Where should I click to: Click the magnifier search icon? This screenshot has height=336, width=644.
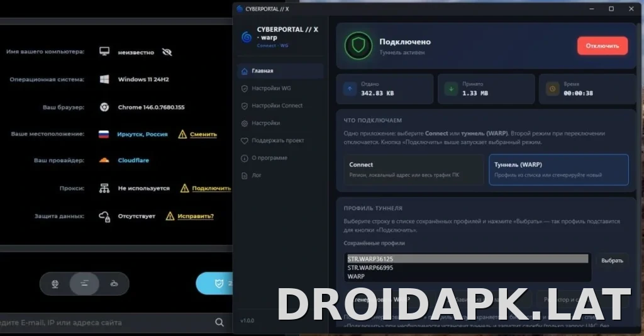click(x=219, y=322)
